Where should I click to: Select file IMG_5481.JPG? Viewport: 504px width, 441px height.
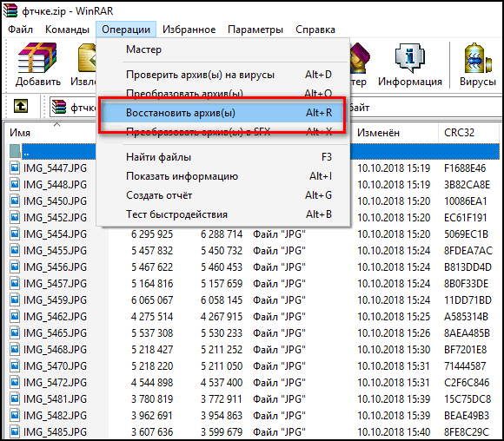pos(55,399)
